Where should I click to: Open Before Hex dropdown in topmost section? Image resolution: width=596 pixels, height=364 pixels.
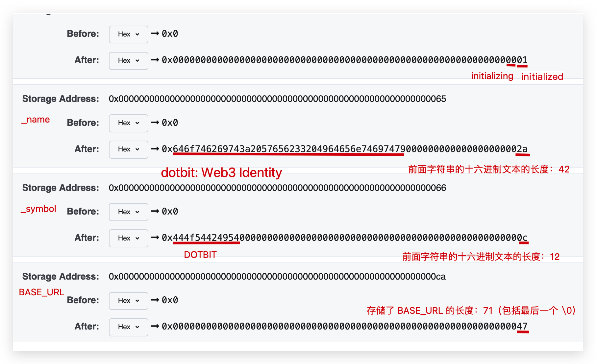click(128, 34)
